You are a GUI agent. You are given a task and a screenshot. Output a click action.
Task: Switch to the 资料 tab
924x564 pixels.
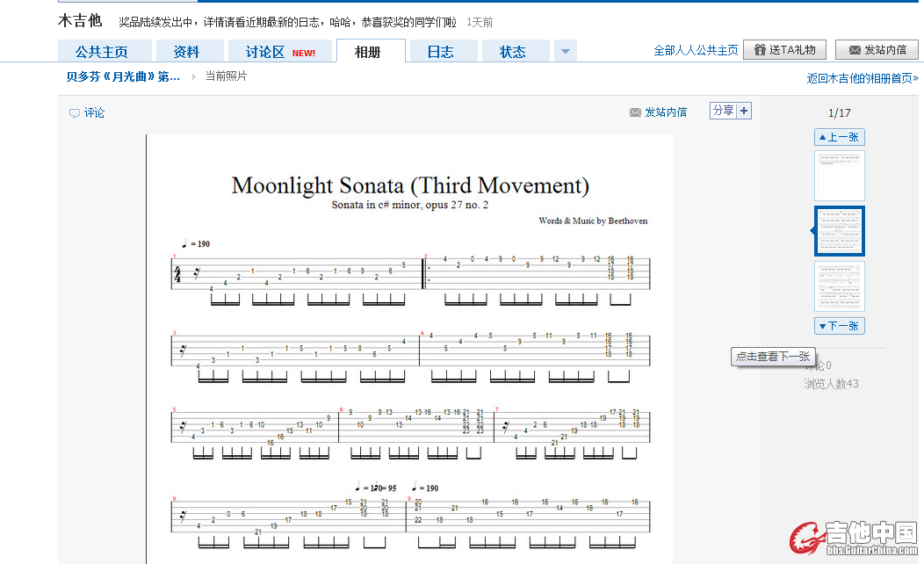coord(189,51)
